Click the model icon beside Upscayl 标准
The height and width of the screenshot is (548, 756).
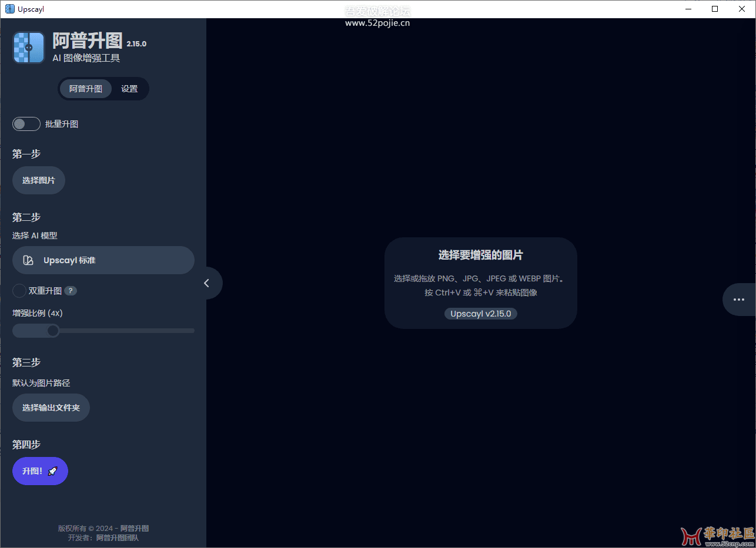[x=28, y=260]
